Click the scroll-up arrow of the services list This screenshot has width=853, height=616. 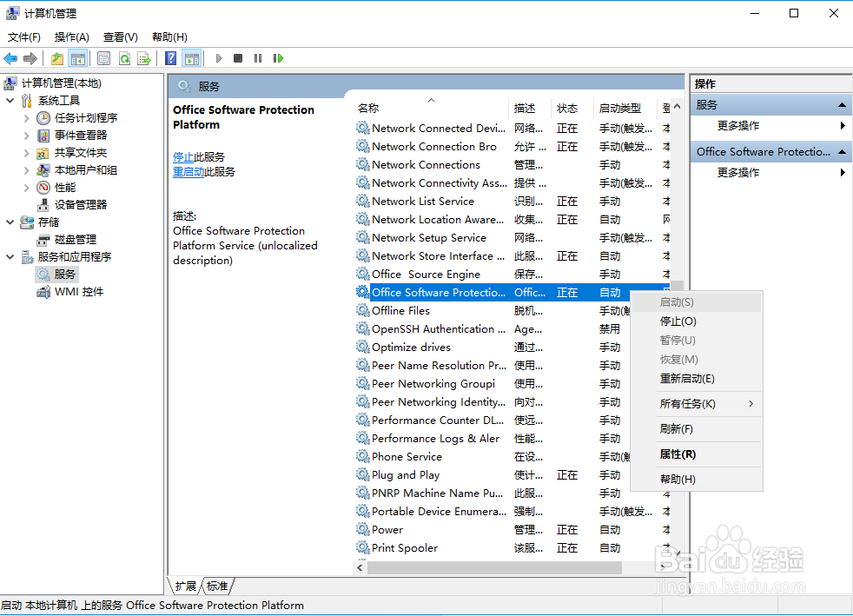pyautogui.click(x=677, y=107)
